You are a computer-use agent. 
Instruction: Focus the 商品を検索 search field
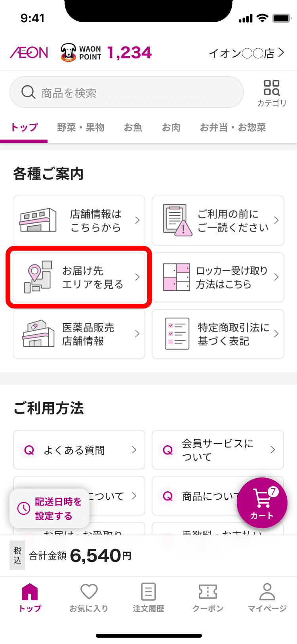(x=127, y=93)
